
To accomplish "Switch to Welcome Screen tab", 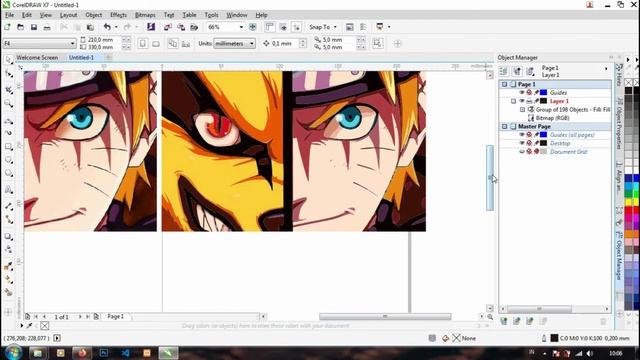I will click(37, 58).
